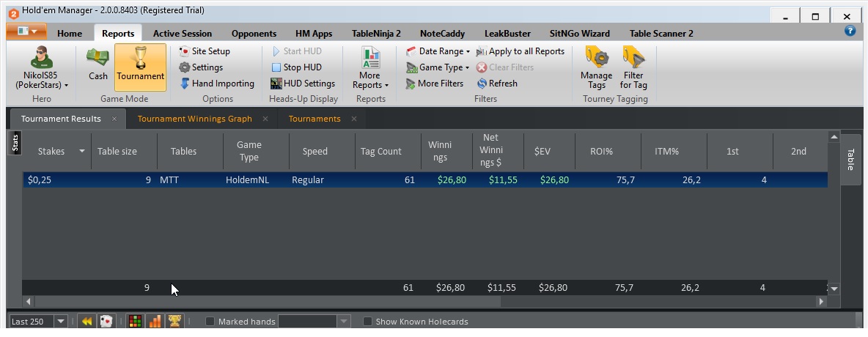Image resolution: width=868 pixels, height=337 pixels.
Task: Open the SitNGo Wizard tab
Action: (580, 33)
